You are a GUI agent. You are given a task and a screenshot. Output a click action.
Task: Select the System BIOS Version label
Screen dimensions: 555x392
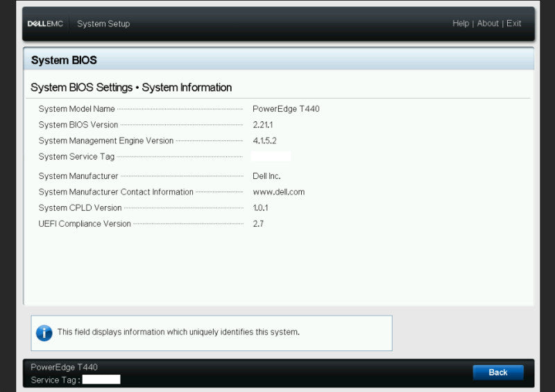pyautogui.click(x=78, y=125)
